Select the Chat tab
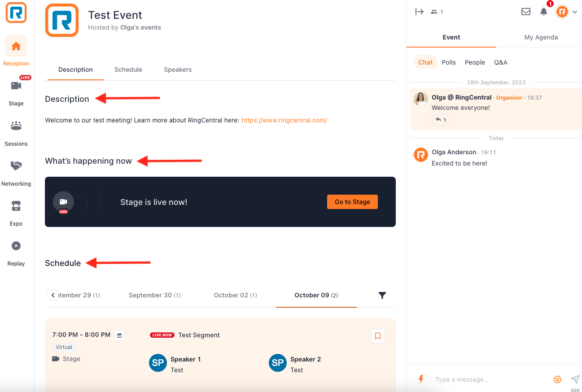This screenshot has height=392, width=582. [425, 62]
